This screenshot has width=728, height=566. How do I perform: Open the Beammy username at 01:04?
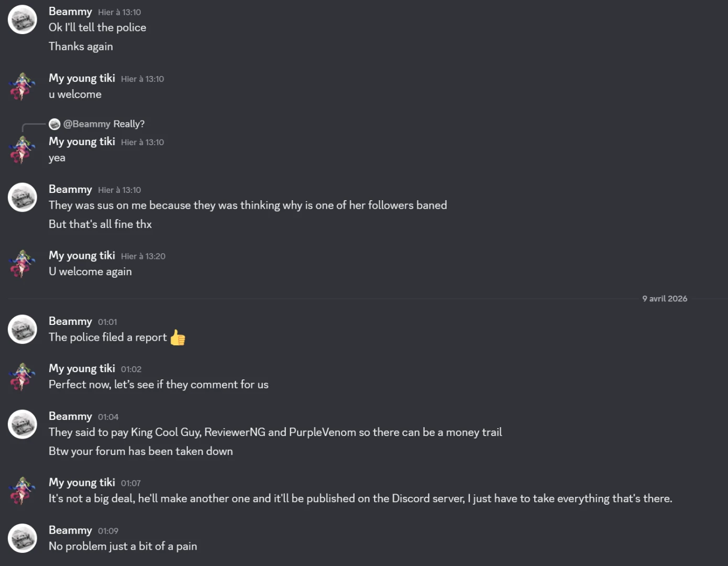pos(70,416)
